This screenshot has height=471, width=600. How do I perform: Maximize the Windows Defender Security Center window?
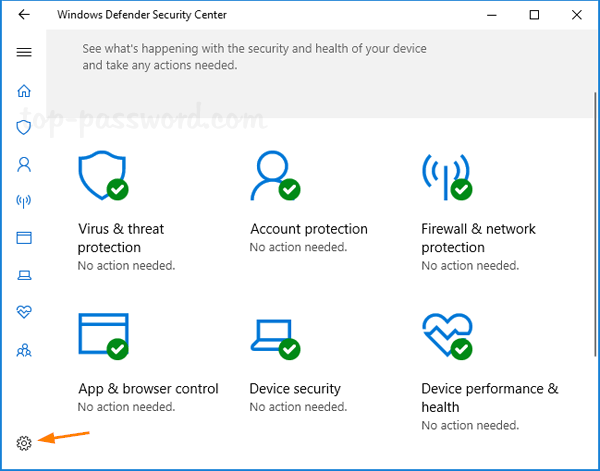click(534, 15)
